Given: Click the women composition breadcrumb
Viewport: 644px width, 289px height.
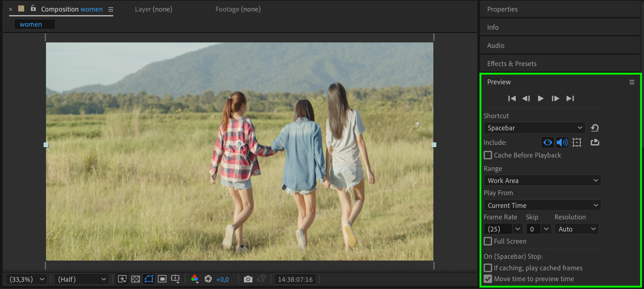Looking at the screenshot, I should click(35, 24).
